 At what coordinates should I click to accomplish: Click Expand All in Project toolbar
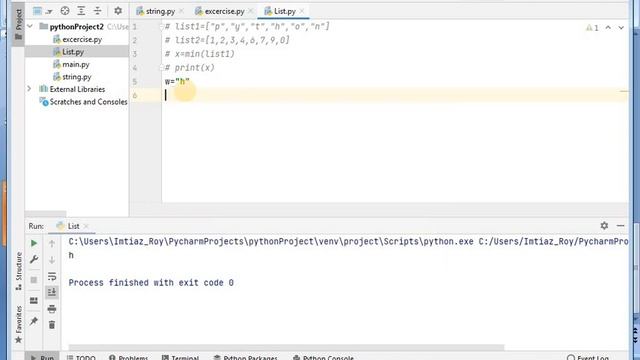click(x=81, y=11)
